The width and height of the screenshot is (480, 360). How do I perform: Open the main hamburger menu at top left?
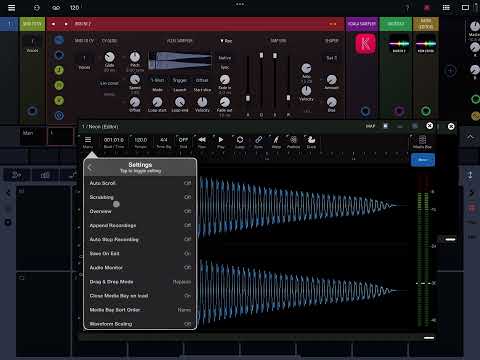pos(11,7)
